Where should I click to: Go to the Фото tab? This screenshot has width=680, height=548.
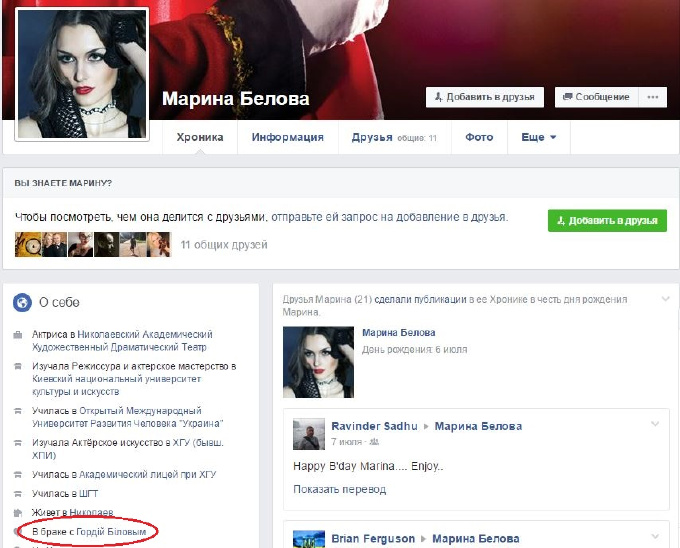point(479,137)
